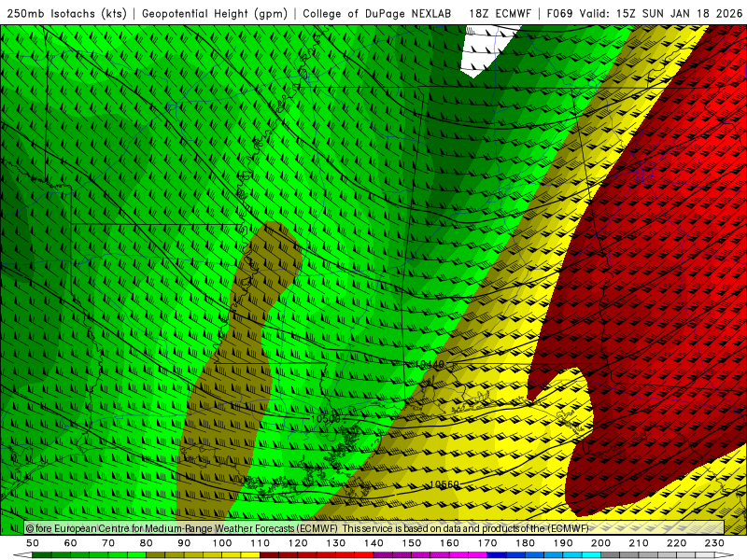Select the 250mb Isotachs (kts) title text
The image size is (747, 560).
[x=67, y=14]
